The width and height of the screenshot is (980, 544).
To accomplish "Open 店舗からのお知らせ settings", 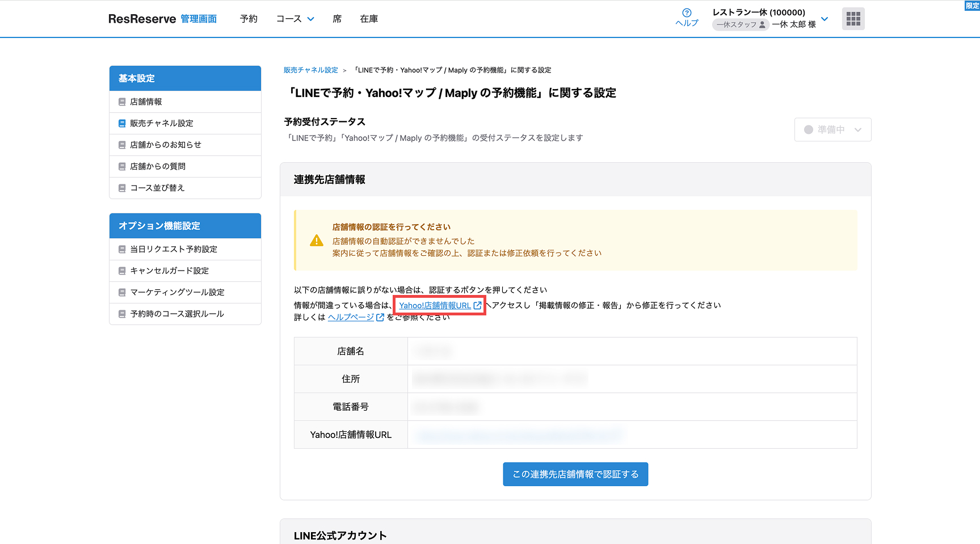I will (x=185, y=145).
